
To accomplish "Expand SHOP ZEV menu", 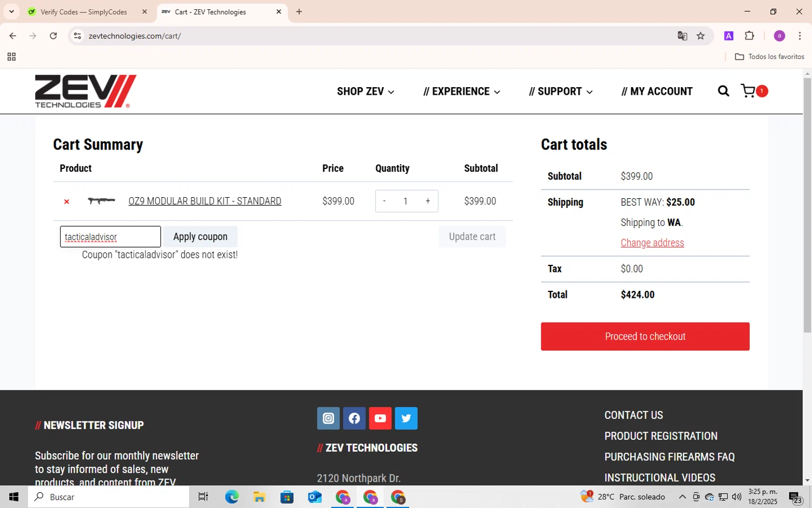I will [365, 92].
